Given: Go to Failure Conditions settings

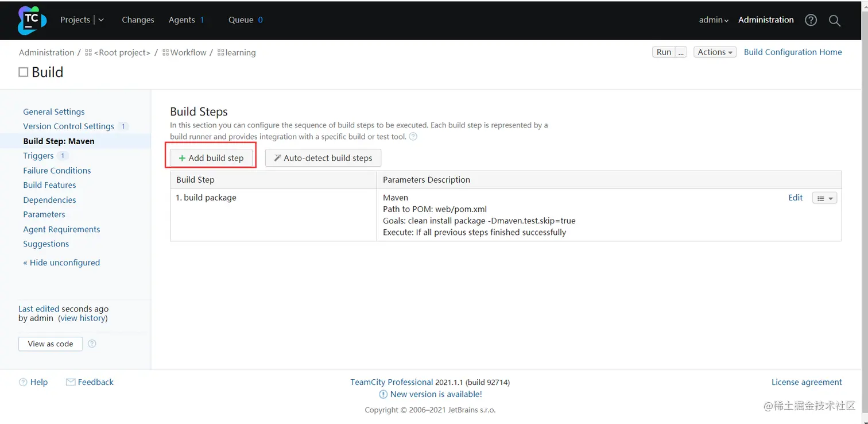Looking at the screenshot, I should coord(57,171).
